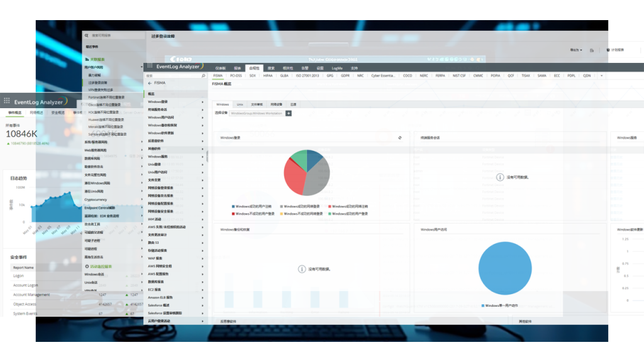Select the NERC compliance tab

tap(424, 76)
